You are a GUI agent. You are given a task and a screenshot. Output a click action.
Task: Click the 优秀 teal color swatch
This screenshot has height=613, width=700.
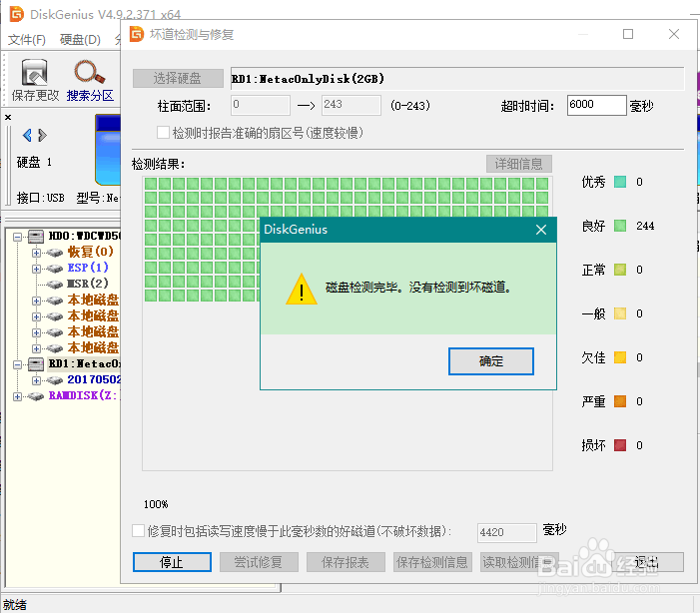[x=620, y=182]
